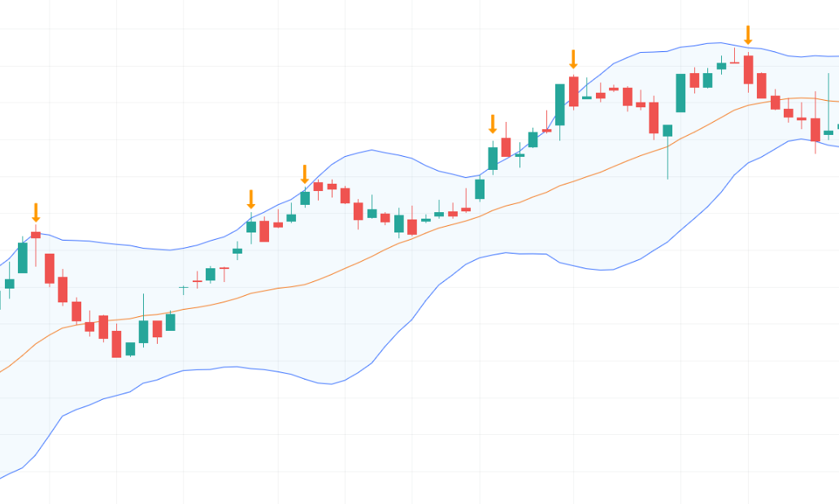
Task: Select the lowest red candle on the chart
Action: click(x=116, y=344)
